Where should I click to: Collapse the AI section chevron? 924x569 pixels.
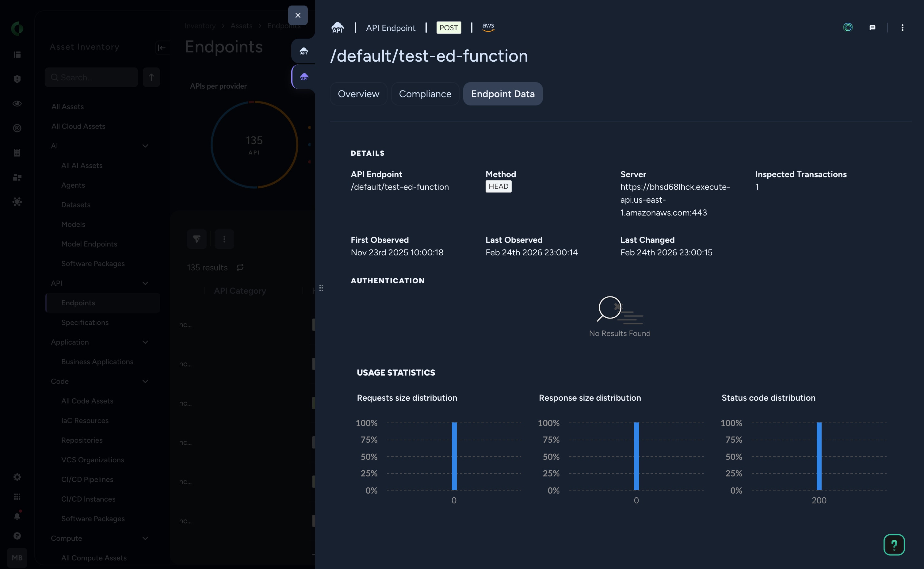(145, 146)
